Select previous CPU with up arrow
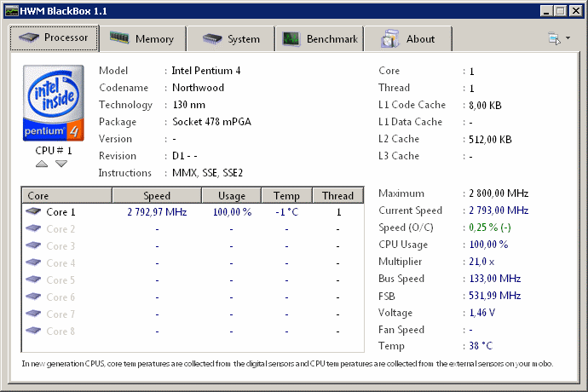Image resolution: width=588 pixels, height=392 pixels. [42, 164]
